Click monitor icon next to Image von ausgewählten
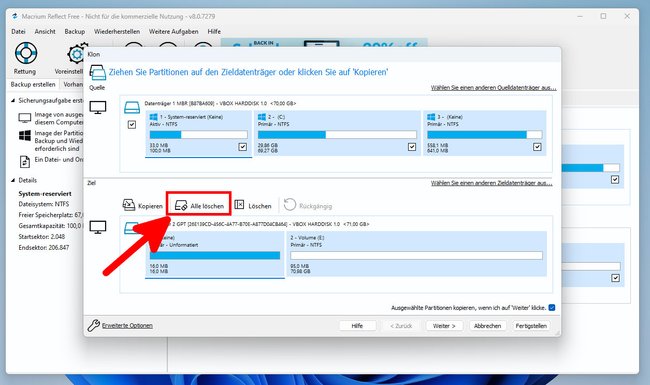 click(24, 118)
